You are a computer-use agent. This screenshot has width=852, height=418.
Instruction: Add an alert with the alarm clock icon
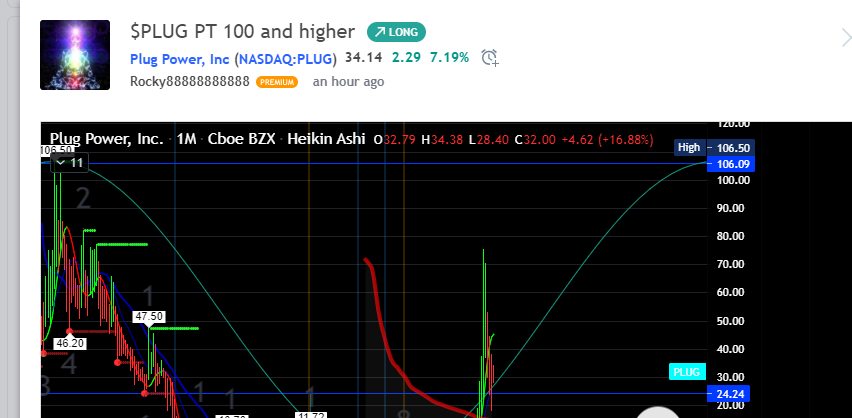click(x=490, y=57)
